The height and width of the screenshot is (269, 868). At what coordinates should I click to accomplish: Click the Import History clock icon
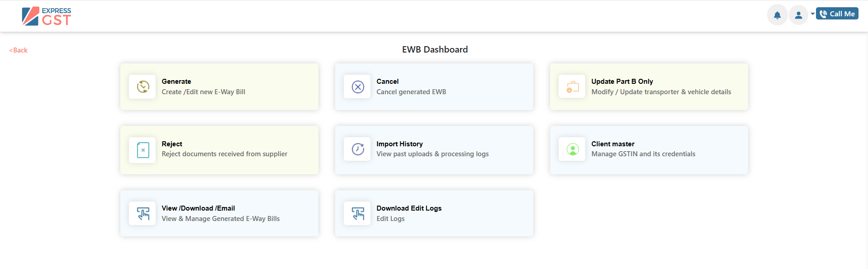pos(357,149)
